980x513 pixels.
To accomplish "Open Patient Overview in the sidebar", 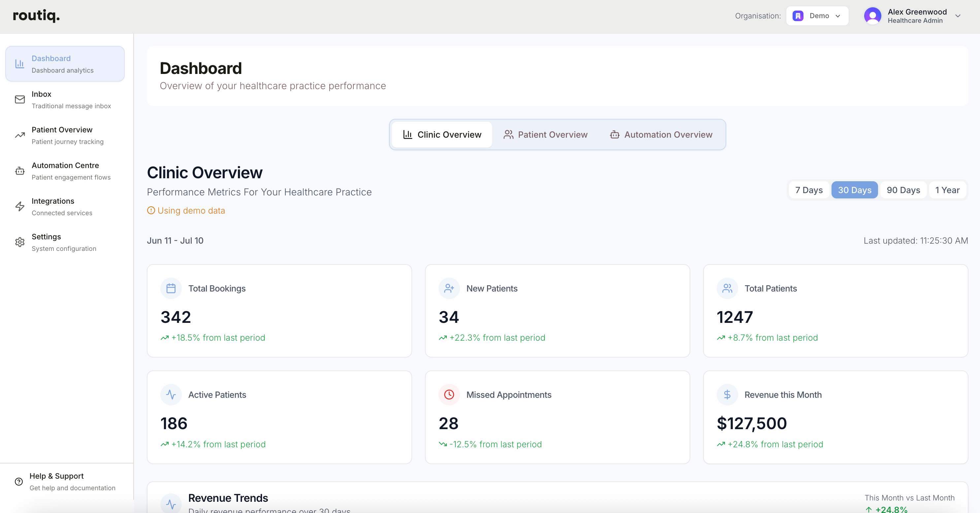I will click(62, 135).
